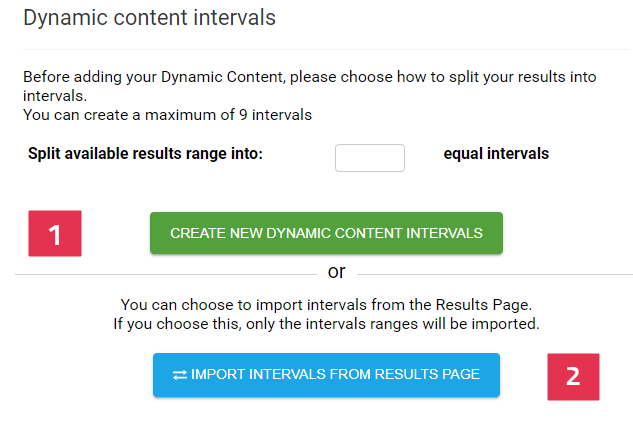Click the divider line left of 'or'
This screenshot has width=633, height=430.
pos(166,275)
